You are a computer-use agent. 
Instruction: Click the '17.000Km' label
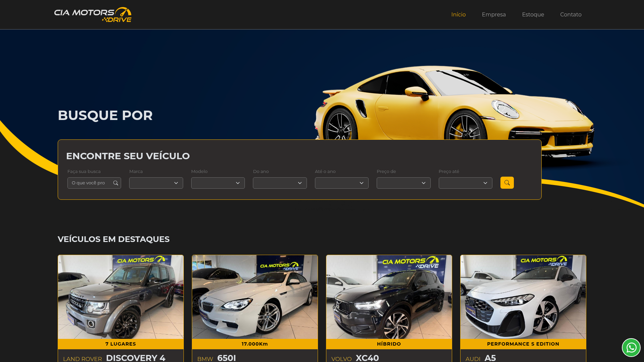tap(255, 344)
